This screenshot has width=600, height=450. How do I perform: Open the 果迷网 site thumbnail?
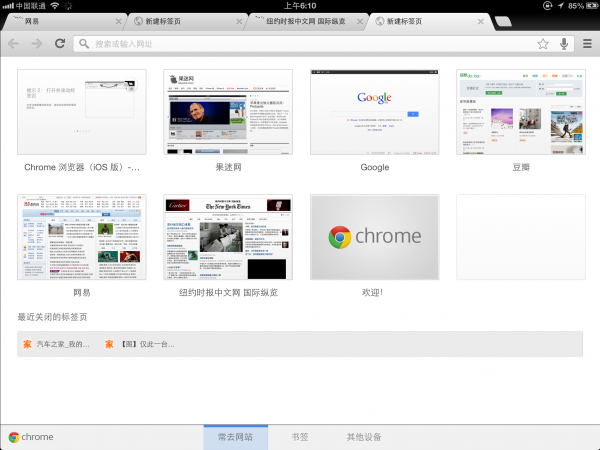(228, 112)
